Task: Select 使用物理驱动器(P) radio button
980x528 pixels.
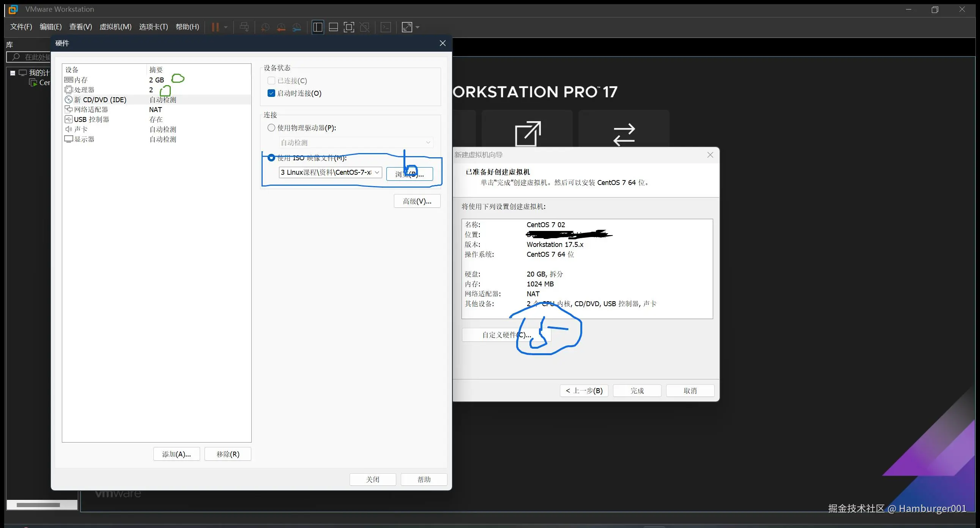Action: tap(271, 128)
